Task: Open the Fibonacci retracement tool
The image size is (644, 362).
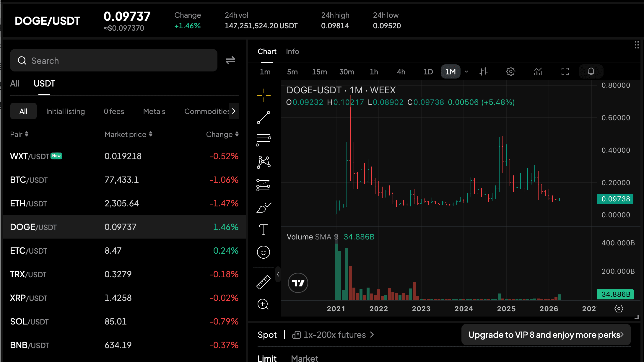Action: tap(264, 140)
